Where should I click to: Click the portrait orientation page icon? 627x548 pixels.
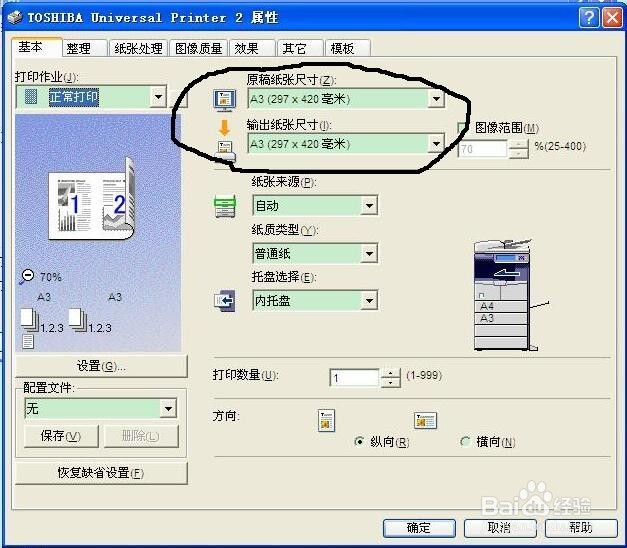(x=326, y=421)
